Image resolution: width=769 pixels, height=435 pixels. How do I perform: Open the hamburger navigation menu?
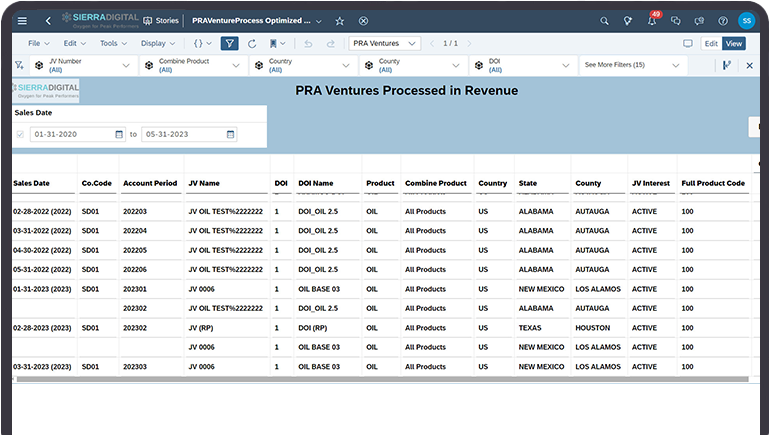click(22, 20)
